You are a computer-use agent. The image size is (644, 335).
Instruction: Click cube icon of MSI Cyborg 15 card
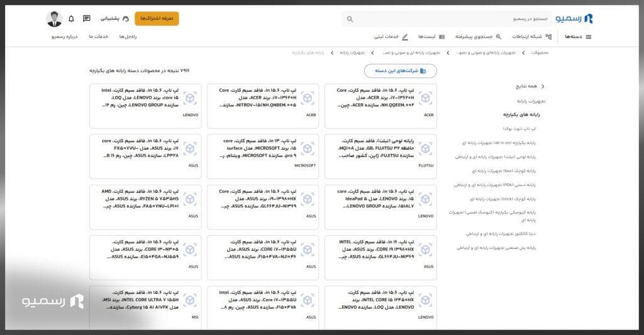point(190,300)
